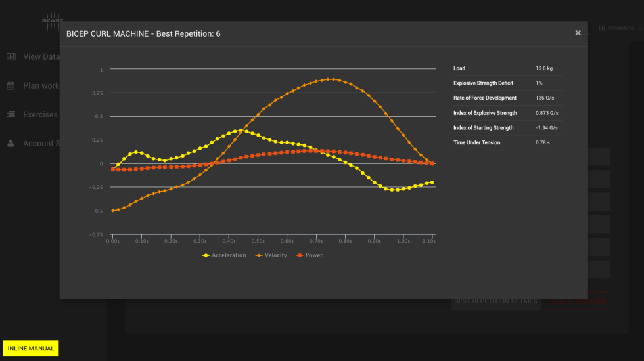The image size is (644, 361).
Task: Click the Beast logo icon
Action: coord(52,21)
